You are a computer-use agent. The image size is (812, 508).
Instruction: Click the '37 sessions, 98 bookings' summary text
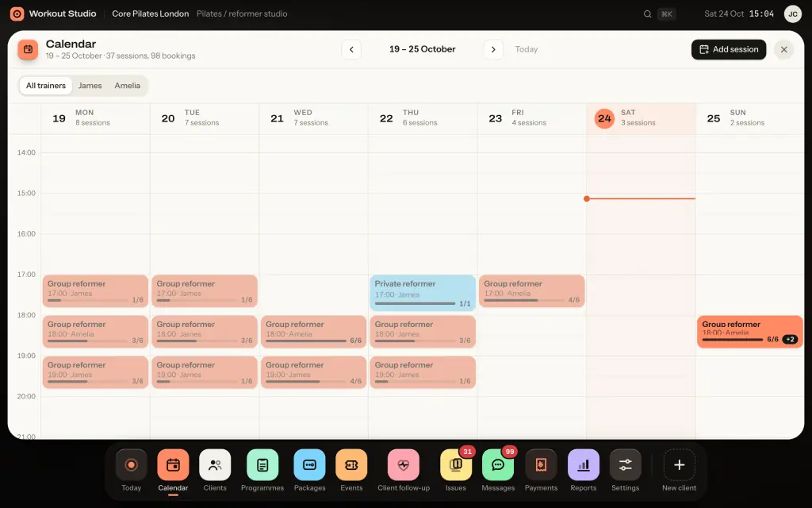click(151, 56)
